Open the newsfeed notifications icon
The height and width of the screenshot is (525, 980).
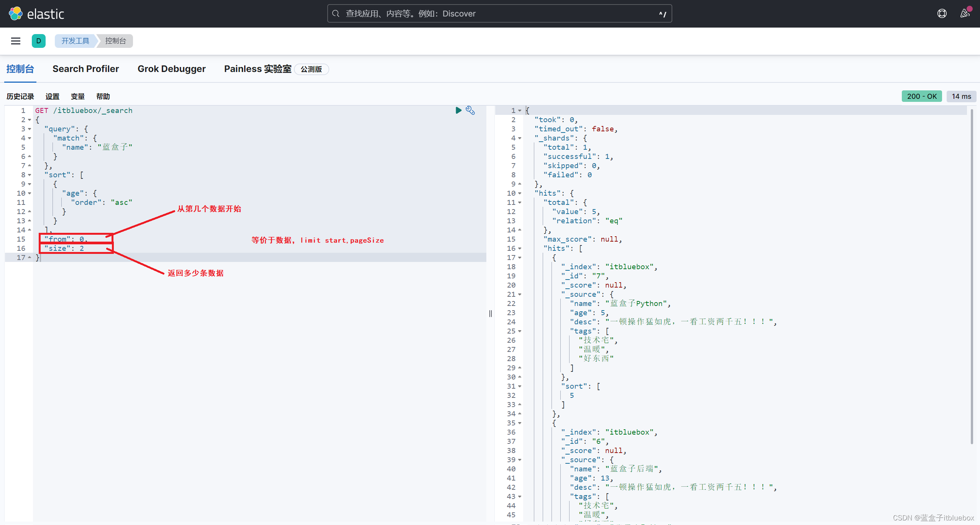[x=965, y=14]
